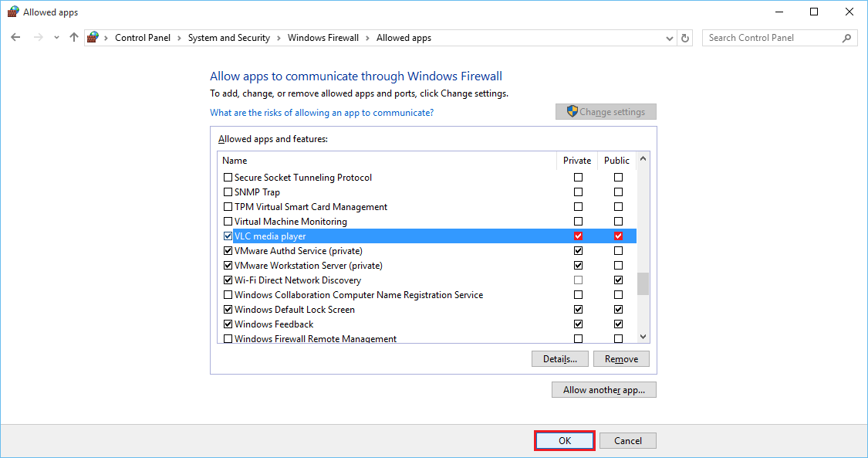Image resolution: width=868 pixels, height=458 pixels.
Task: Refresh the Allowed apps page
Action: pyautogui.click(x=685, y=38)
